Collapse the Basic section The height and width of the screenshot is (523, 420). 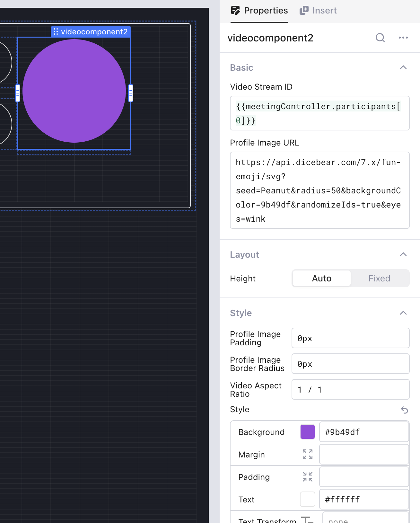click(x=403, y=67)
